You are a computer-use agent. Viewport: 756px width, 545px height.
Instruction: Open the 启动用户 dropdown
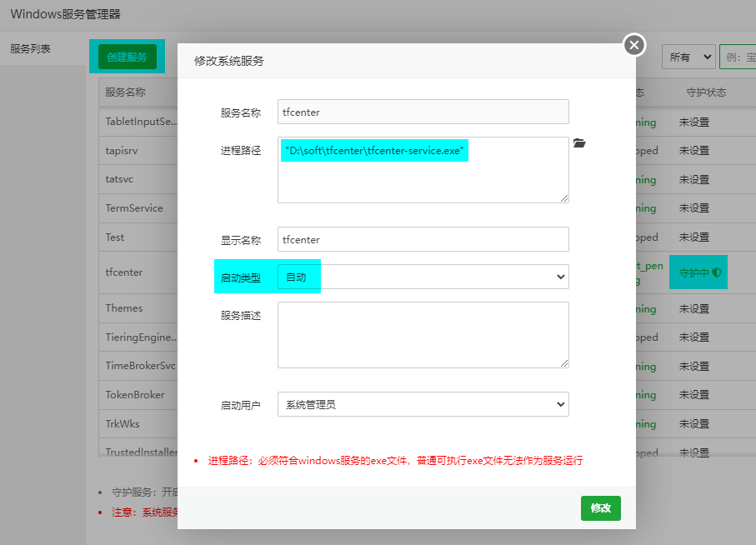(423, 405)
